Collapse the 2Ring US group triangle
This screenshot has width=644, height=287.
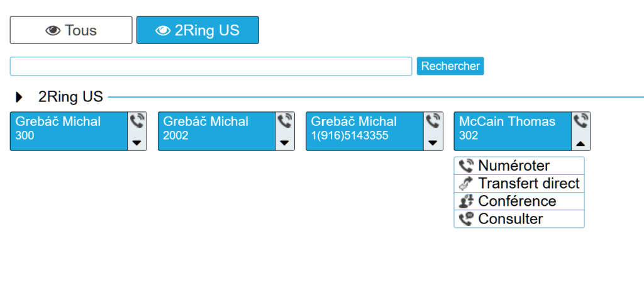click(19, 97)
